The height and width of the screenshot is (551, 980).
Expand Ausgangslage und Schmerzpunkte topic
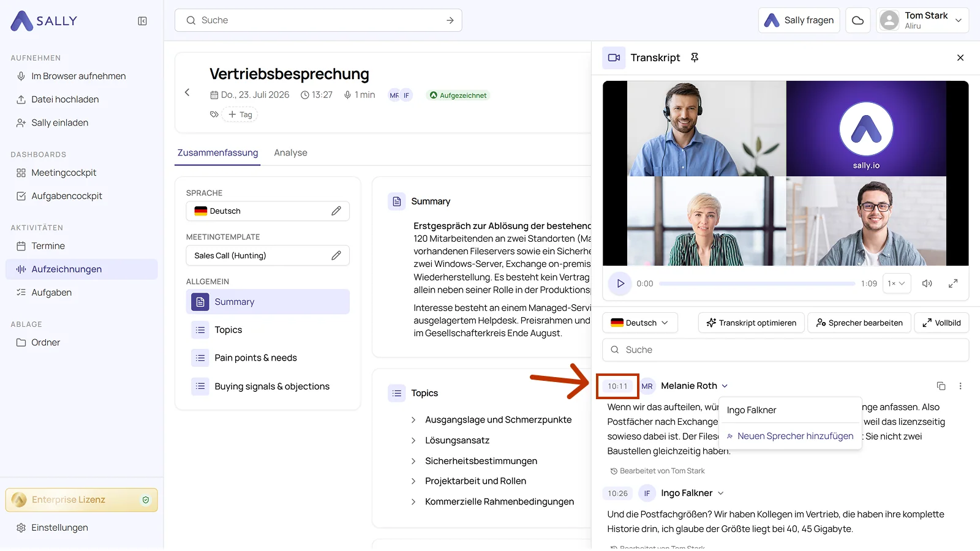(x=491, y=420)
